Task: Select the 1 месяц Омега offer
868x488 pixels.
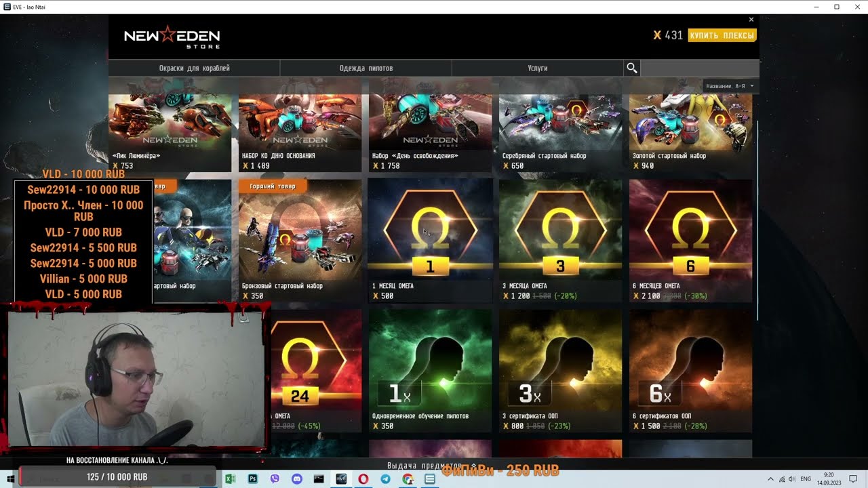Action: [431, 241]
